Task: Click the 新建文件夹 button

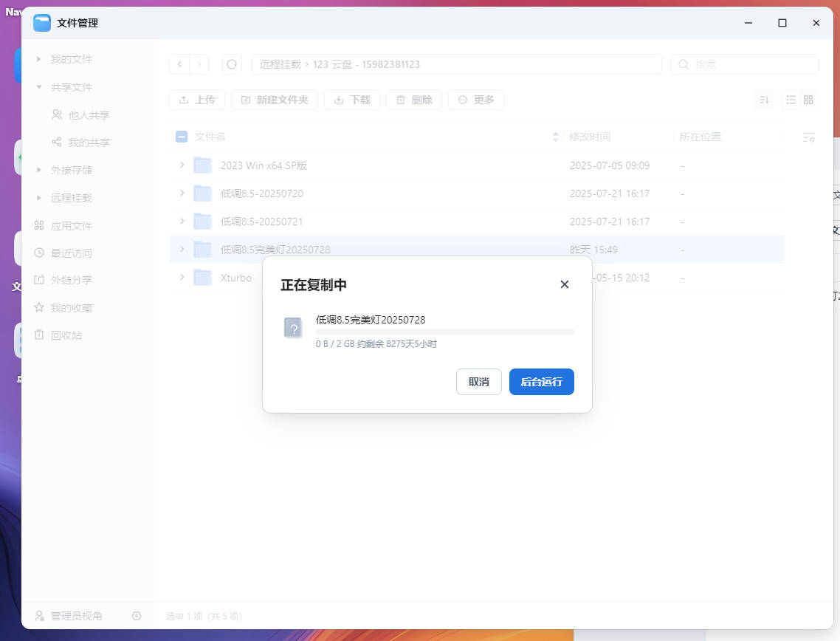Action: (275, 100)
